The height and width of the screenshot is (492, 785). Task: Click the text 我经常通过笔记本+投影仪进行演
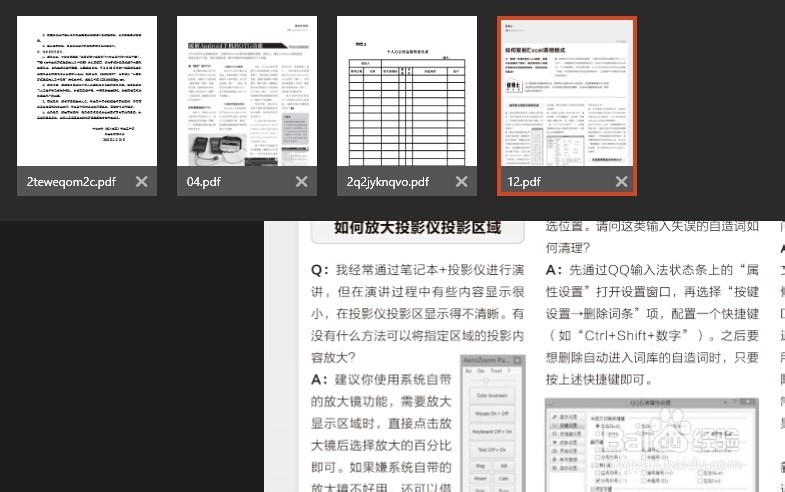click(x=430, y=270)
